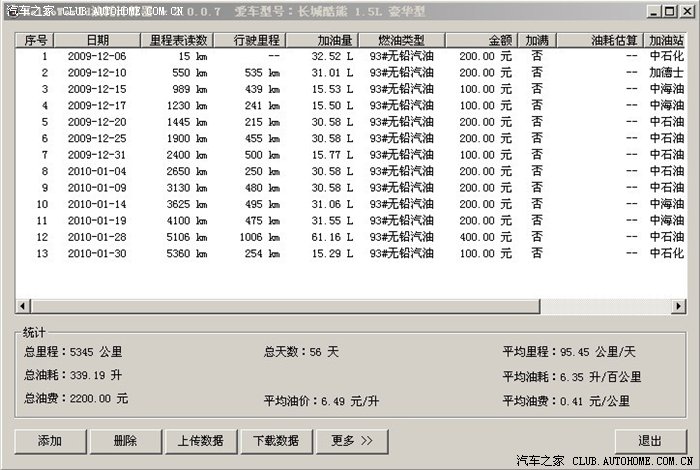Click the 下载数据 button
Image resolution: width=700 pixels, height=470 pixels.
point(275,441)
